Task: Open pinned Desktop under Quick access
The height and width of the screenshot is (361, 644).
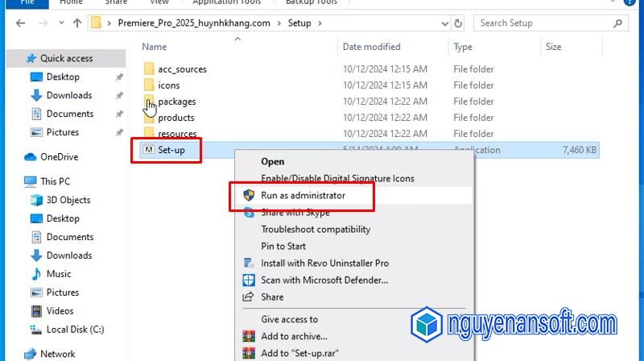Action: (x=63, y=77)
